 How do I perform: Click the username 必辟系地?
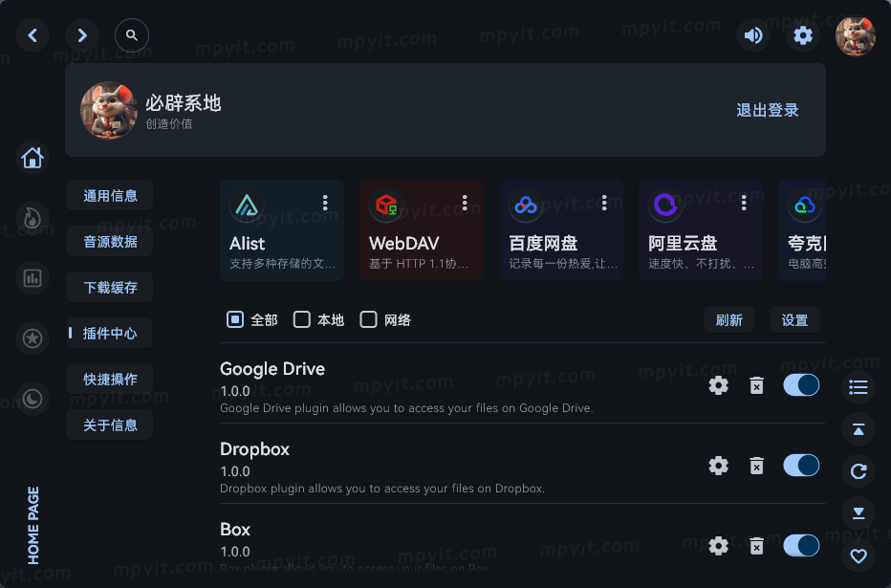(x=183, y=103)
